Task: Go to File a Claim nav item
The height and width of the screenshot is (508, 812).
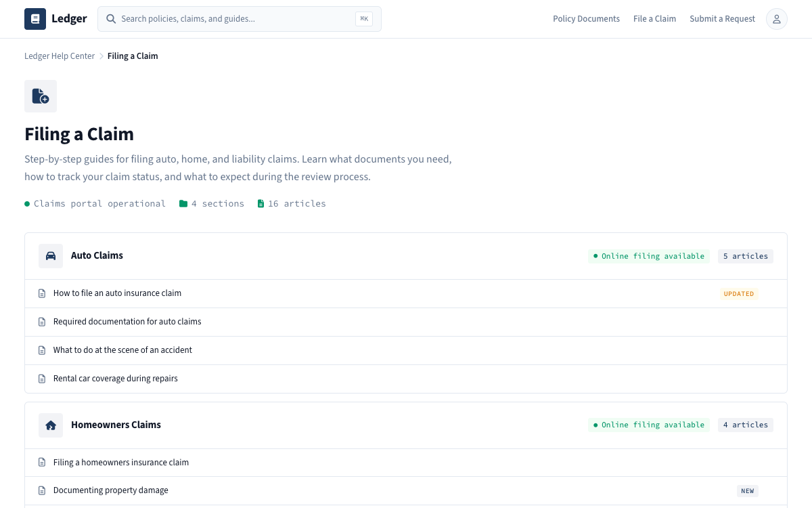Action: tap(654, 19)
